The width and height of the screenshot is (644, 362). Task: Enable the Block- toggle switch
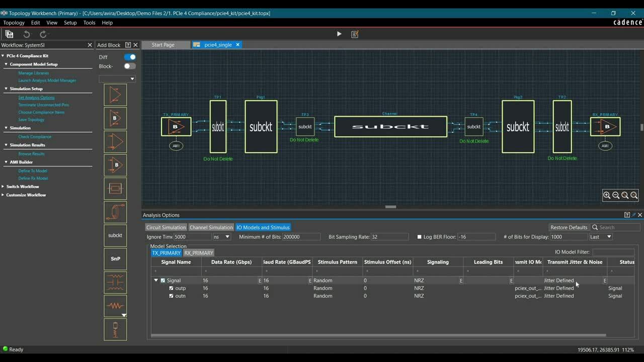130,66
